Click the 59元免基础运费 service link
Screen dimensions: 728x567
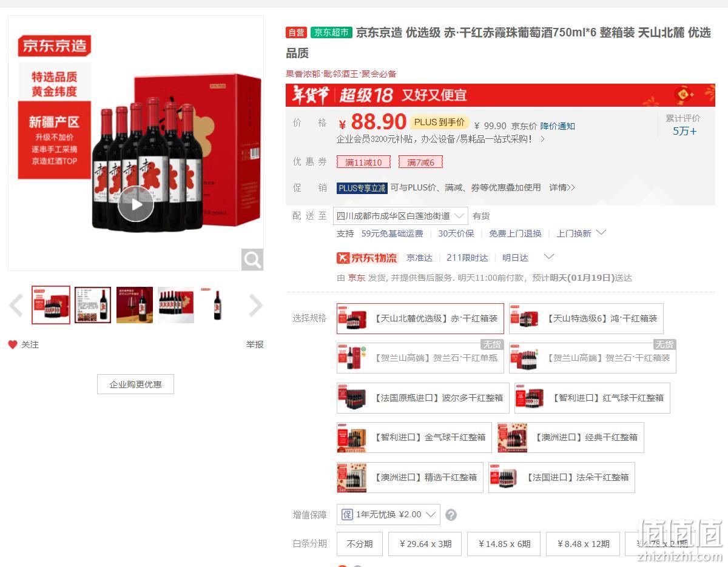(x=393, y=233)
